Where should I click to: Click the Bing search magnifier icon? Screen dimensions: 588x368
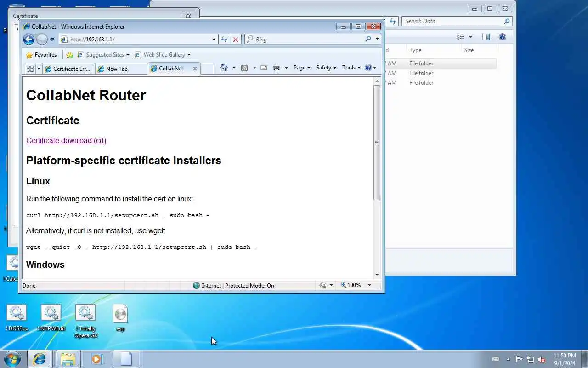point(368,39)
